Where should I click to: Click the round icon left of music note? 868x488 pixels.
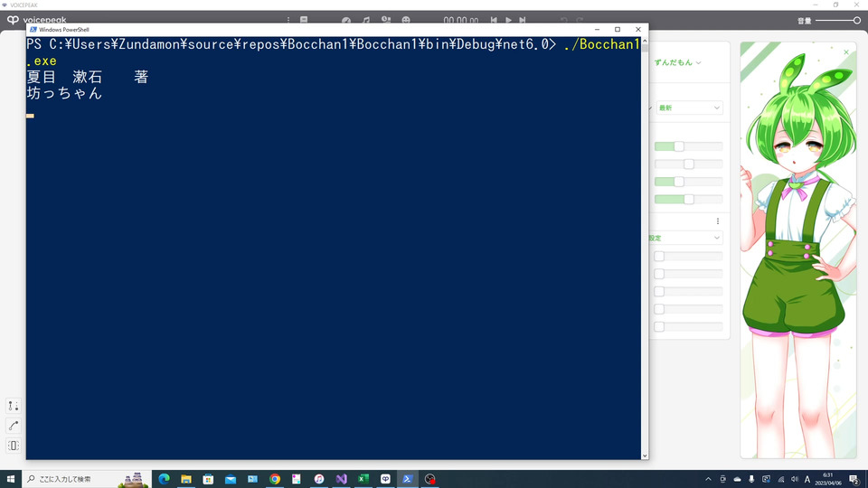[346, 21]
